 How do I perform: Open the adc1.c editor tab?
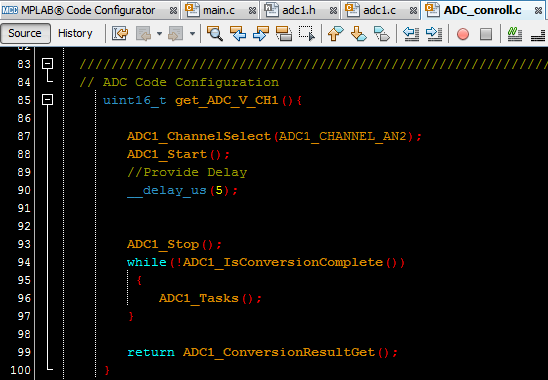379,10
